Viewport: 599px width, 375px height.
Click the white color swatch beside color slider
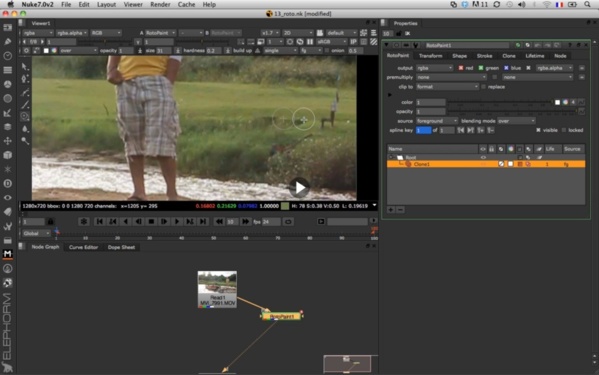557,102
